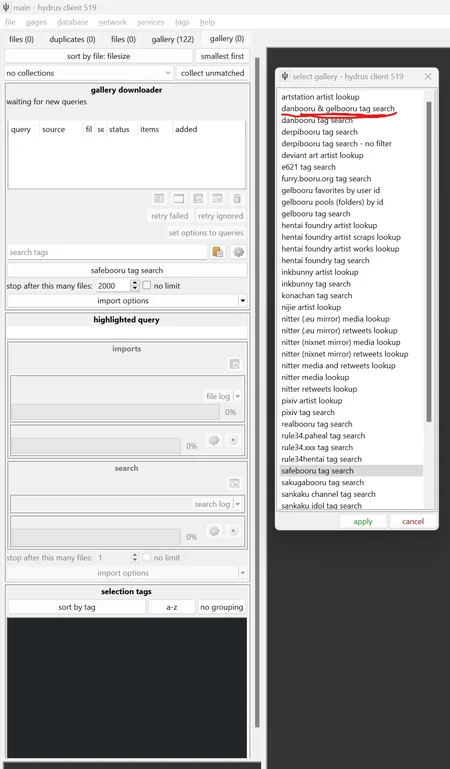Click the retry failed button

pos(170,216)
